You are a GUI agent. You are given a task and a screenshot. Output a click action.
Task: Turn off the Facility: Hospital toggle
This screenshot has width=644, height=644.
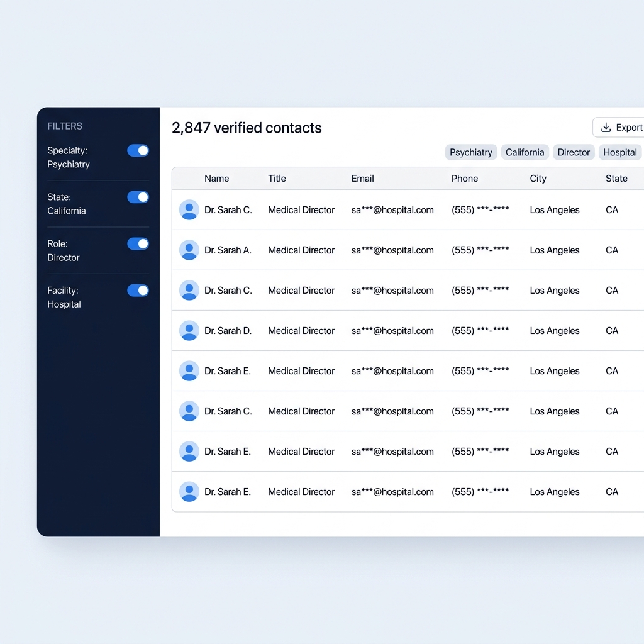tap(138, 290)
